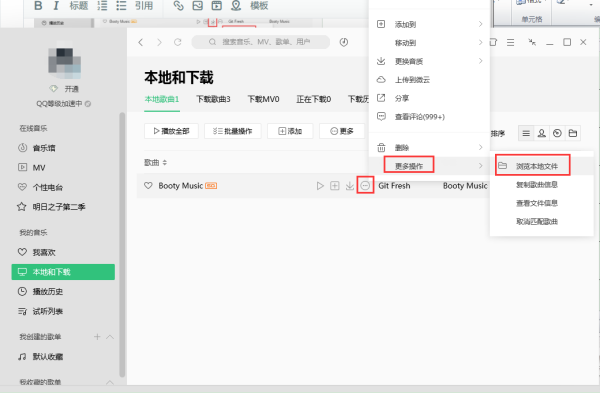Image resolution: width=600 pixels, height=393 pixels.
Task: Switch to 本地歌曲 tab
Action: (x=162, y=99)
